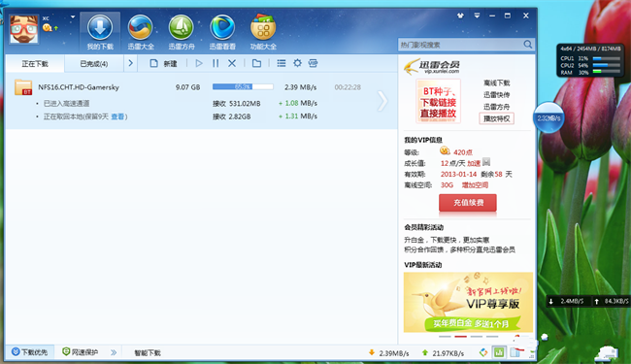631x364 pixels.
Task: Click the CPU/RAM monitor desktop widget
Action: coord(590,60)
